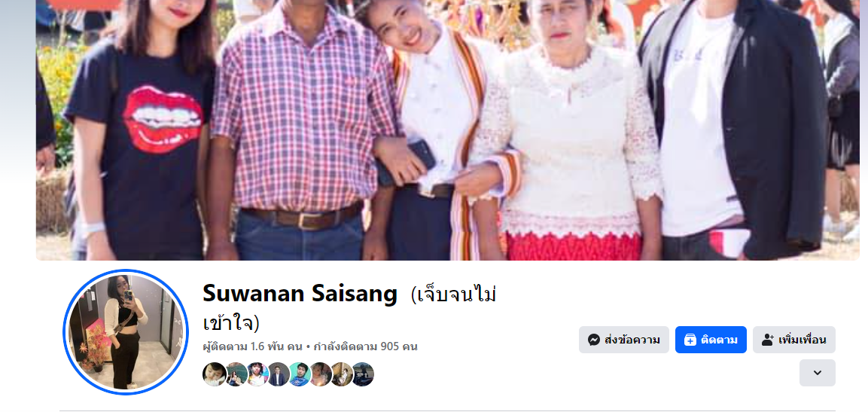868x412 pixels.
Task: Send a message via ส่งข้อความ button
Action: tap(624, 340)
